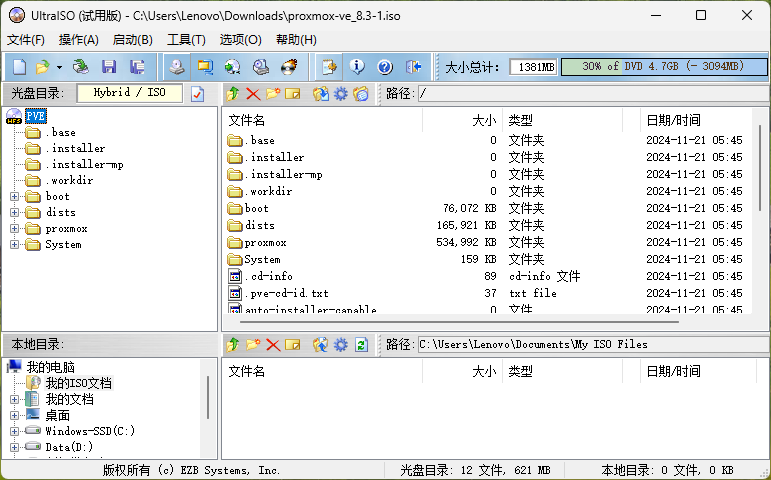771x480 pixels.
Task: Delete with red X in ISO toolbar
Action: [x=253, y=93]
